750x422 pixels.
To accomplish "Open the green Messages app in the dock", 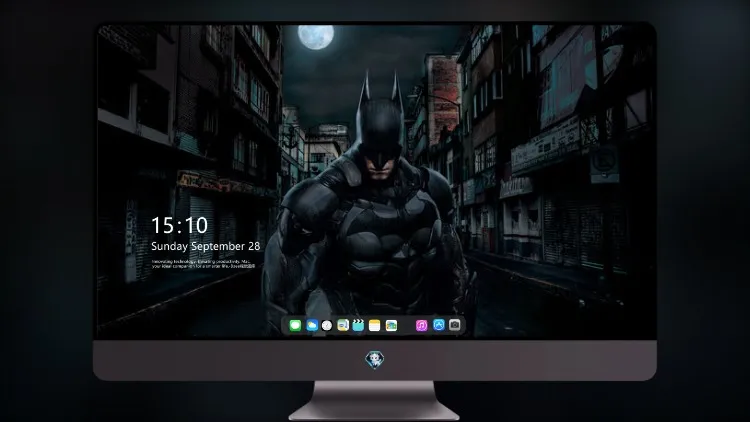I will point(295,325).
